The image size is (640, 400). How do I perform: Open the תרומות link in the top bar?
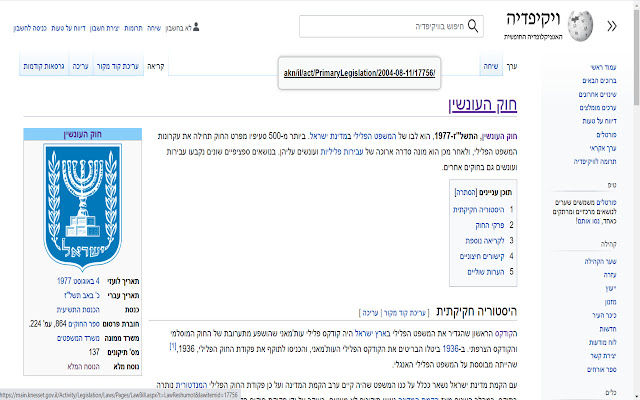pyautogui.click(x=133, y=28)
